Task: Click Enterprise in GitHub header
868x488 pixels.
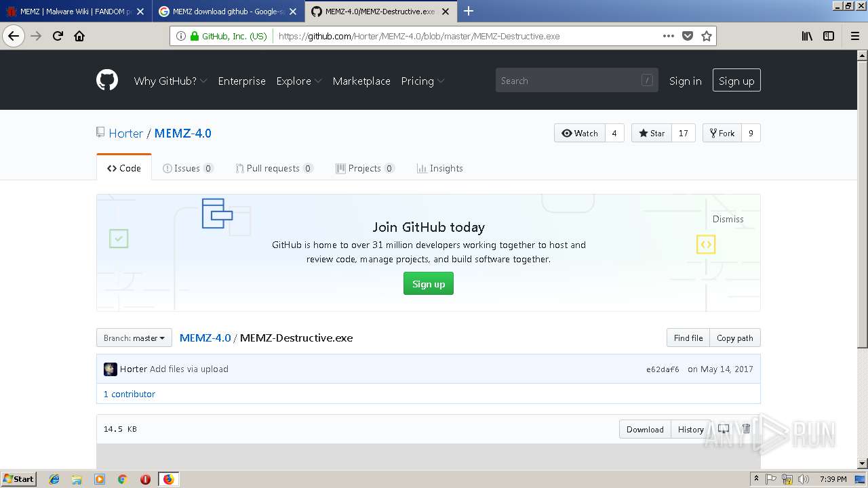Action: pos(241,81)
